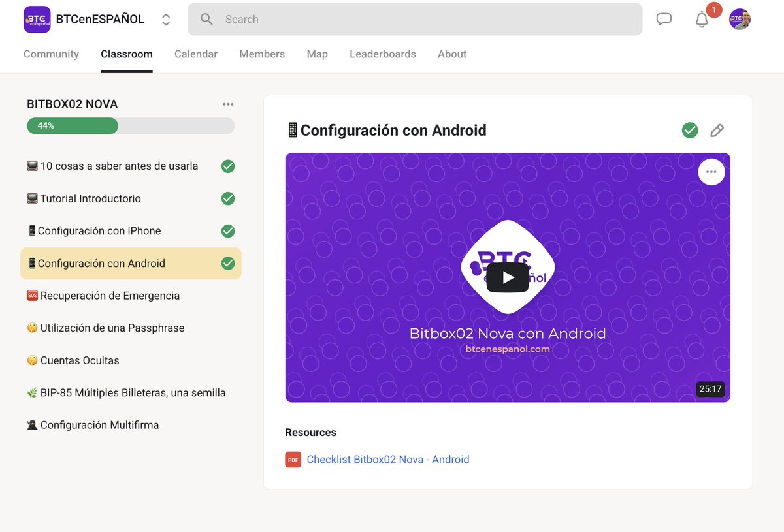Viewport: 784px width, 532px height.
Task: Open the community switcher chevrons
Action: point(166,20)
